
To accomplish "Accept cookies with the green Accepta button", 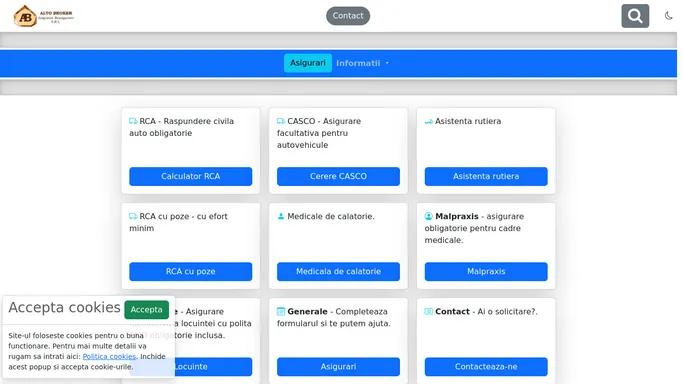I will [146, 310].
